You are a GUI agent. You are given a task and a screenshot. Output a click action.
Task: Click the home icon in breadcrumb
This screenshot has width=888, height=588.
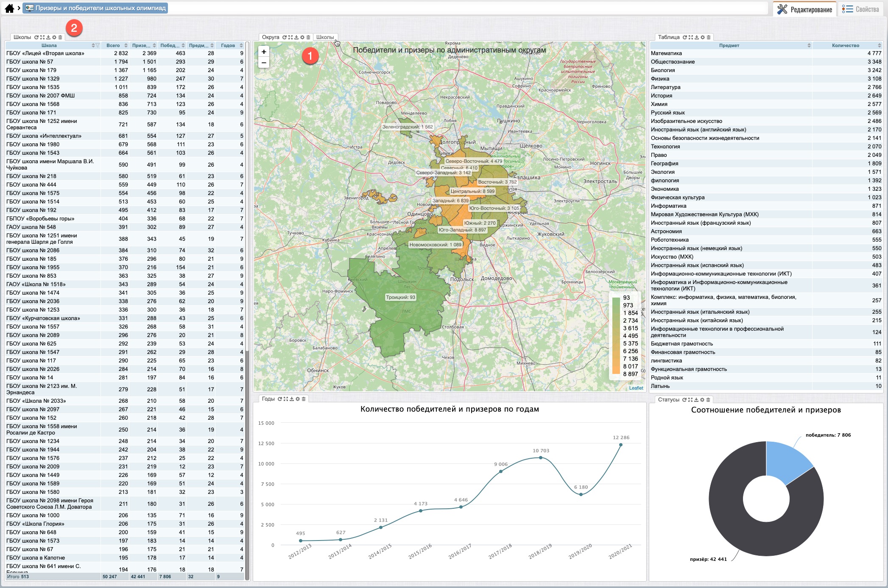9,8
